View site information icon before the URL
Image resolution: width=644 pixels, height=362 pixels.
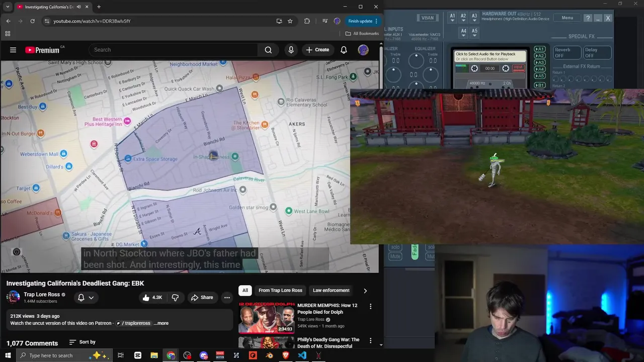point(47,21)
